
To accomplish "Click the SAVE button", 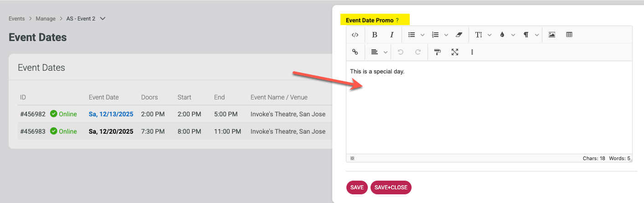I will [357, 187].
